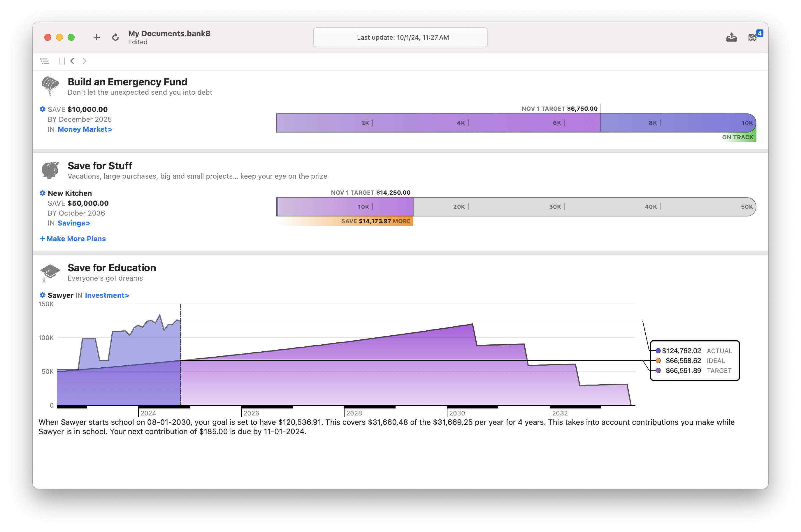Click the New Kitchen goal name
The image size is (801, 532).
(70, 193)
